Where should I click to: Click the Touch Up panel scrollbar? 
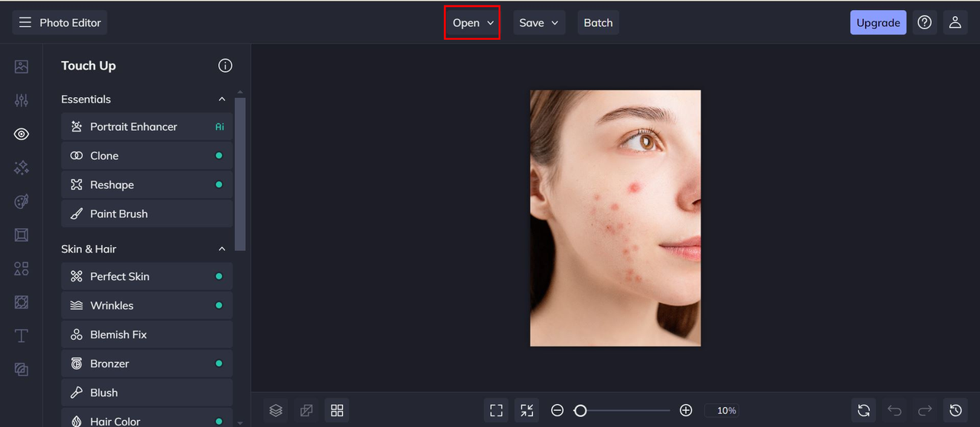point(240,174)
